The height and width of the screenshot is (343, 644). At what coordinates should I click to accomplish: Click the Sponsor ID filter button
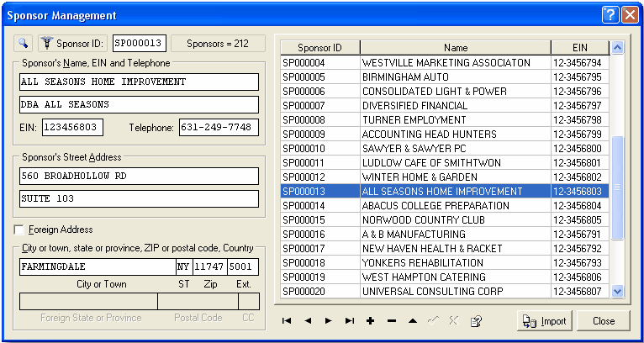click(73, 43)
